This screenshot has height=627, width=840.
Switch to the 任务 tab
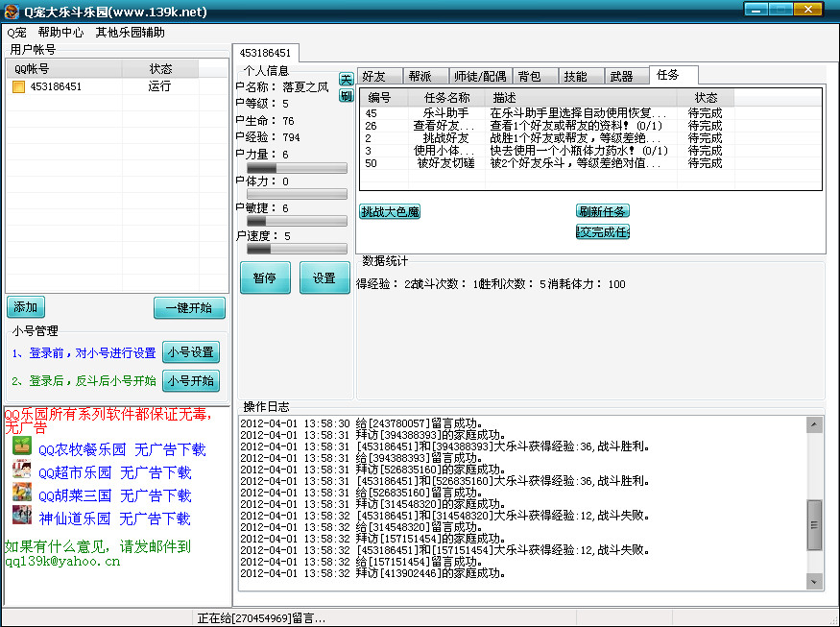[x=673, y=75]
